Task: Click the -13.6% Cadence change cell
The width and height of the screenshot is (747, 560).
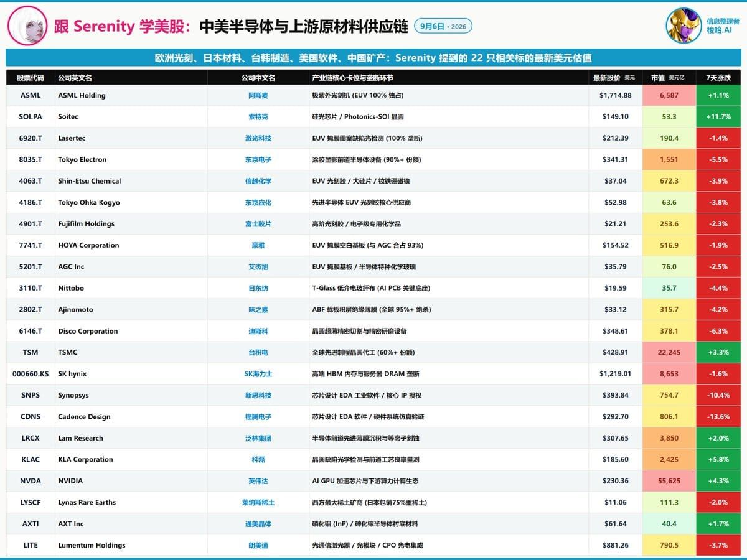Action: tap(718, 417)
